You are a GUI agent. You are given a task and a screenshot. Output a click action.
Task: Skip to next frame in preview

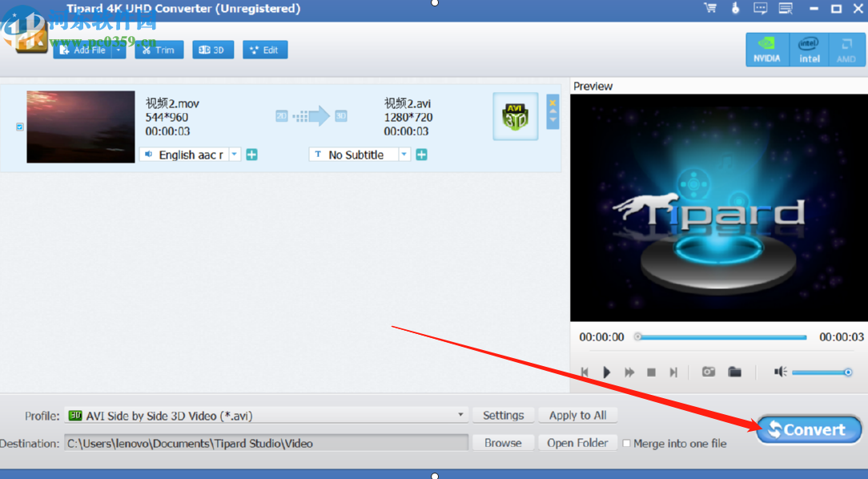tap(673, 372)
